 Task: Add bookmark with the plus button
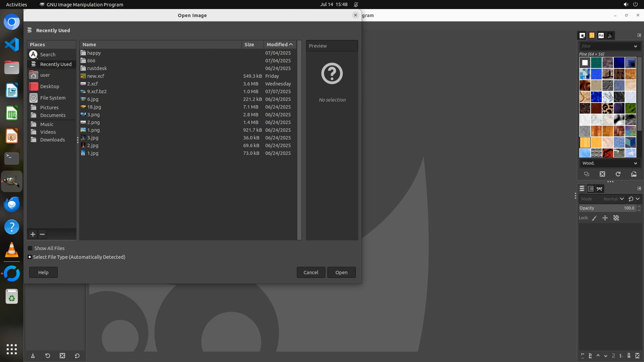(33, 234)
